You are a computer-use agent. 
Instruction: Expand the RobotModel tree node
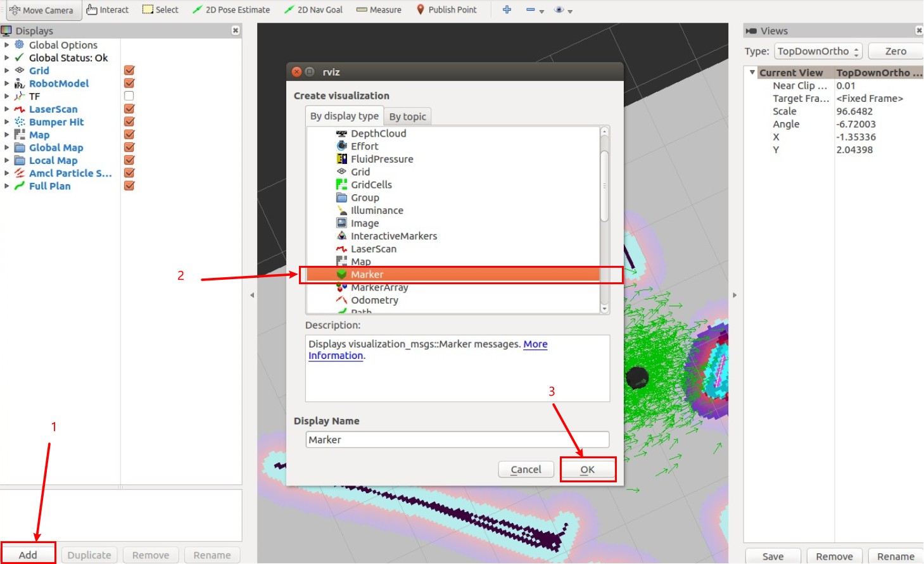(x=7, y=83)
